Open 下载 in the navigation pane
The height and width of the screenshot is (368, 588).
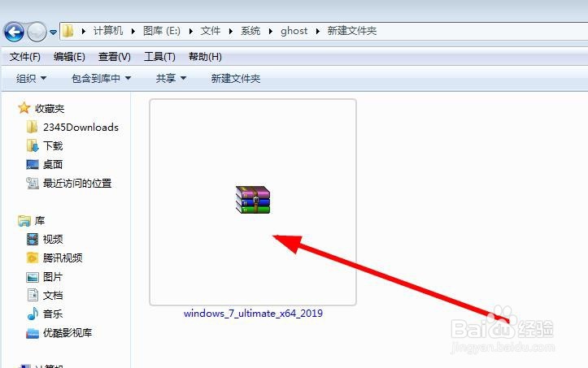(x=53, y=145)
